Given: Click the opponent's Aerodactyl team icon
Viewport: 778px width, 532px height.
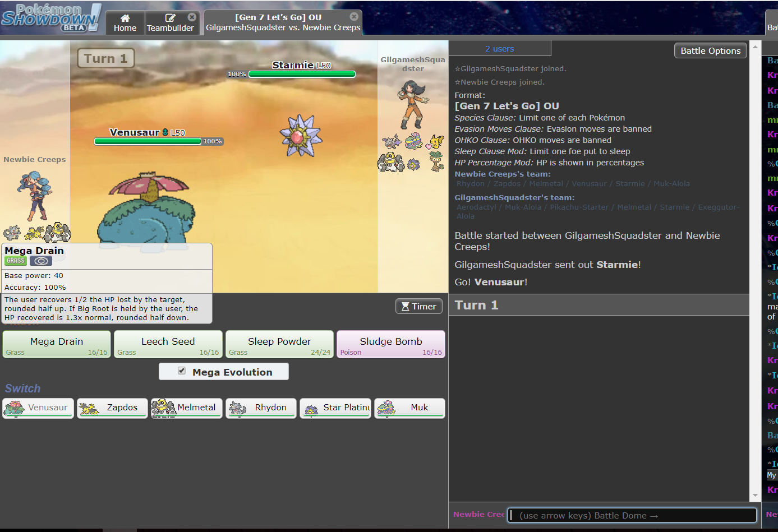Looking at the screenshot, I should (x=392, y=141).
